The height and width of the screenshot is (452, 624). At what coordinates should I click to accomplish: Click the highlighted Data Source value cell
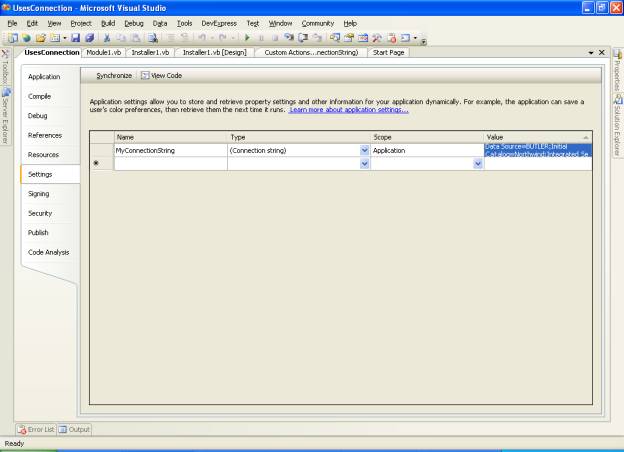click(538, 150)
